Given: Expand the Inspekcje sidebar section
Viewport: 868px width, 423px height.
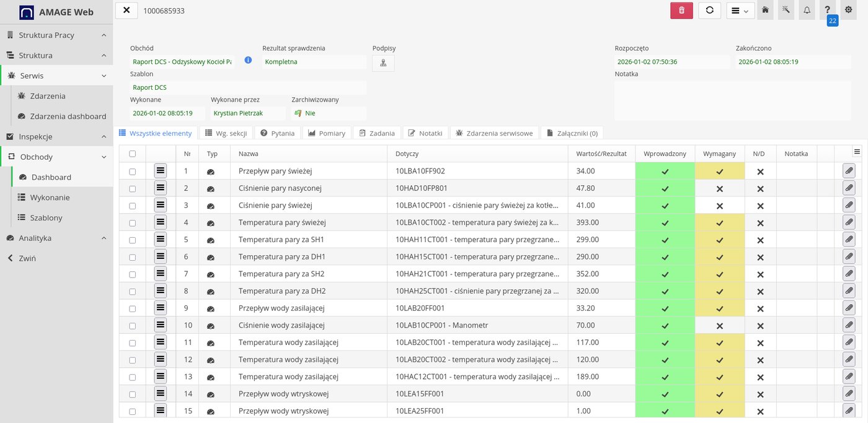Looking at the screenshot, I should [x=56, y=136].
